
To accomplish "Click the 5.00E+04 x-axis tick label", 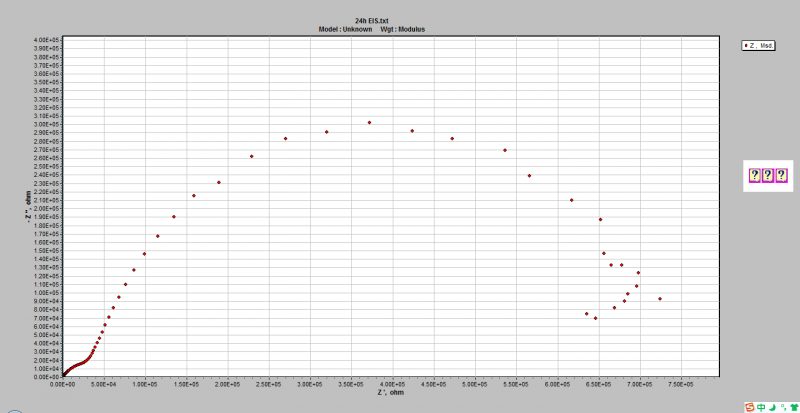I will click(104, 383).
